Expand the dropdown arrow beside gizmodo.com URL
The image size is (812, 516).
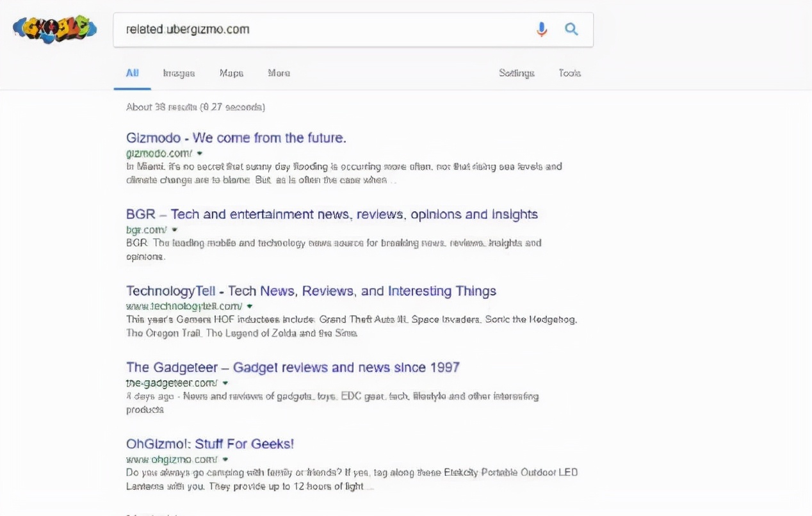[x=200, y=154]
